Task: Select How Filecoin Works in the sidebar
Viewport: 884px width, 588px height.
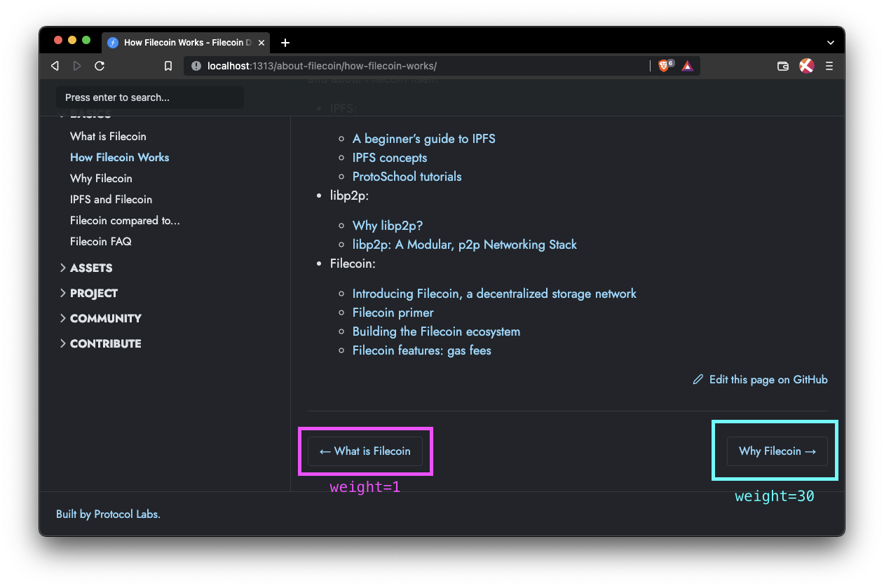Action: [119, 157]
